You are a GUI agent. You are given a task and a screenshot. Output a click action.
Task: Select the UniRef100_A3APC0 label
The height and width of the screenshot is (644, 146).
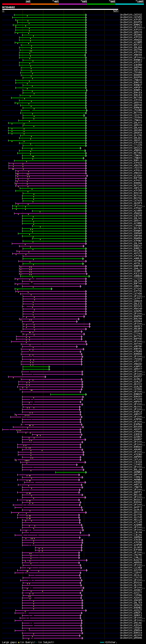point(131,367)
